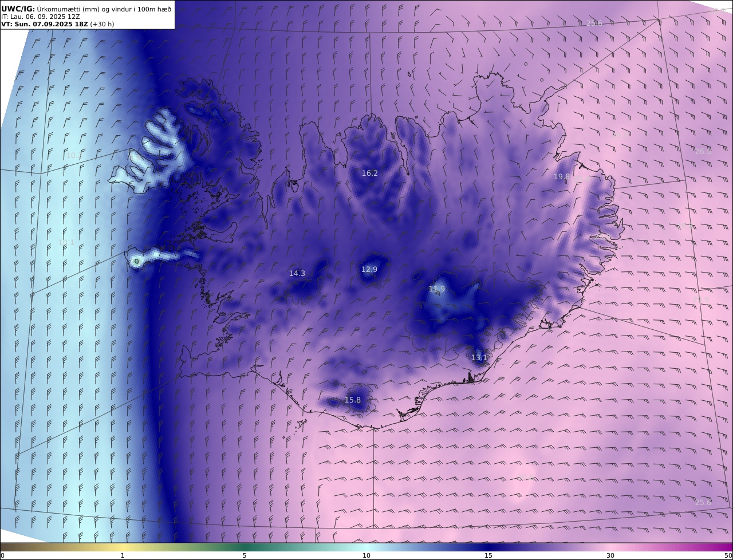The image size is (733, 560).
Task: Click the 13.1 value near the southeast coast
Action: pyautogui.click(x=479, y=357)
